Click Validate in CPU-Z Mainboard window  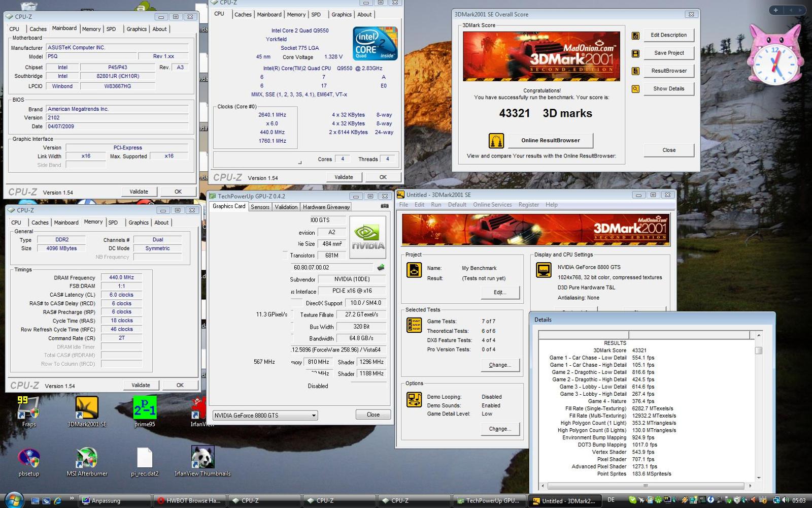point(139,192)
